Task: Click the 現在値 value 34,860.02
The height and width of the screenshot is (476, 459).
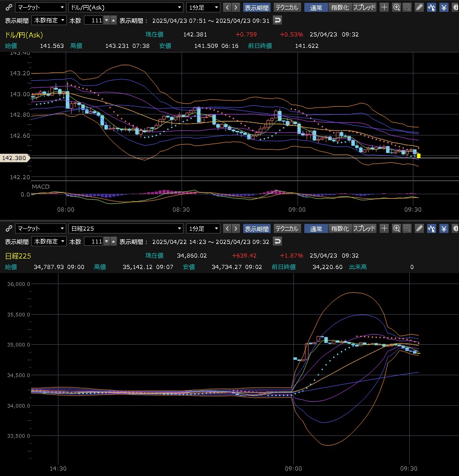Action: (x=192, y=256)
